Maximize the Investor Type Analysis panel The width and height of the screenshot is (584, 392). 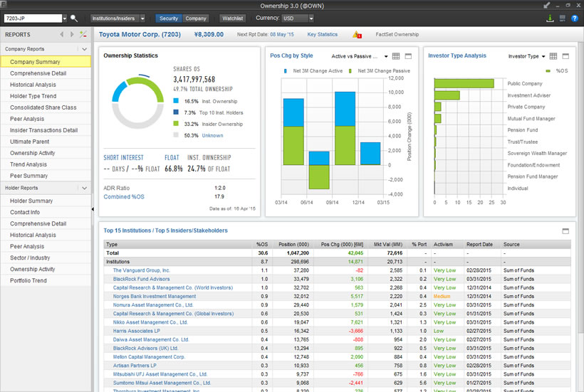coord(565,56)
